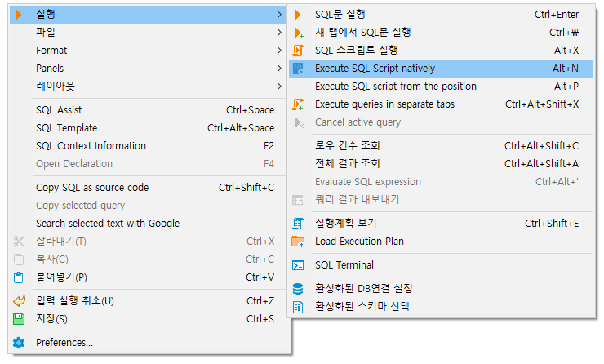This screenshot has width=604, height=364.
Task: Choose Evaluate SQL expression entry
Action: point(441,182)
